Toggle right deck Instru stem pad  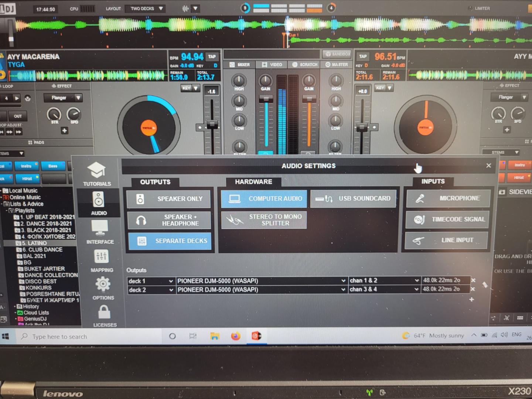pos(519,165)
